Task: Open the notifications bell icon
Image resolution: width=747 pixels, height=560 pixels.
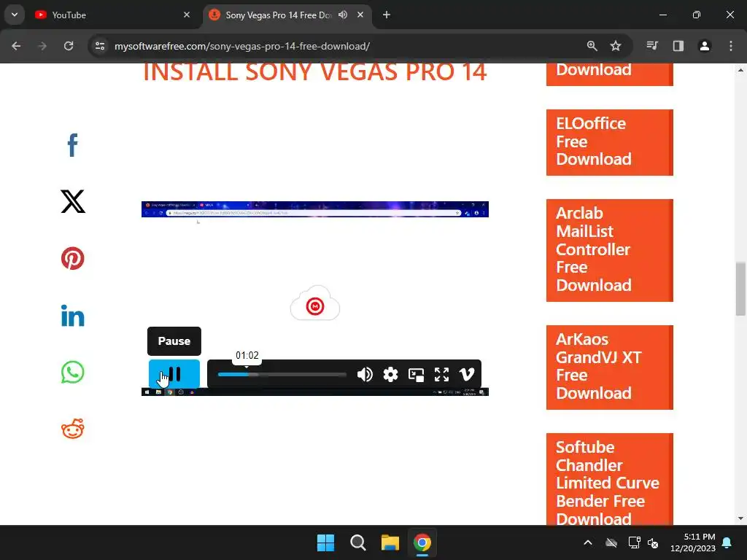Action: [x=727, y=542]
